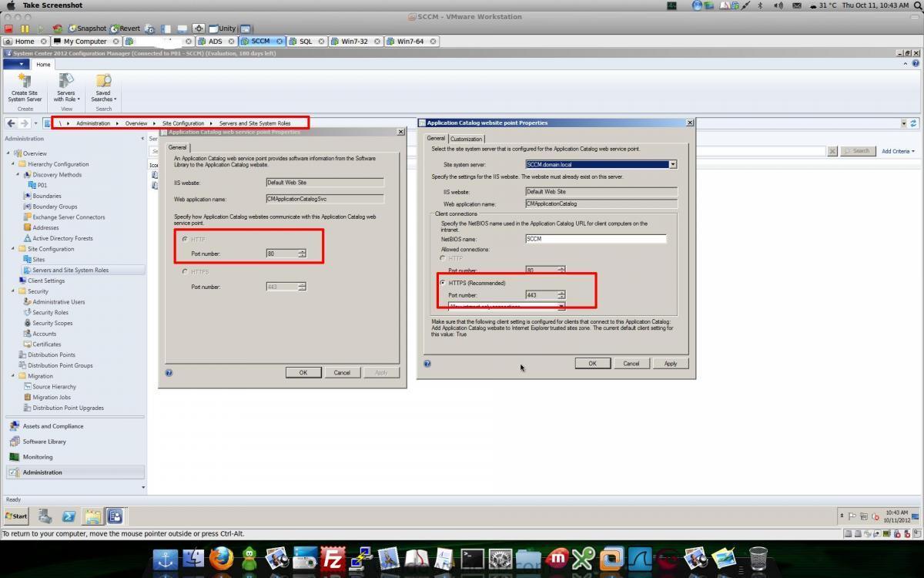The image size is (924, 578).
Task: Click the VMware Revert button
Action: click(125, 29)
